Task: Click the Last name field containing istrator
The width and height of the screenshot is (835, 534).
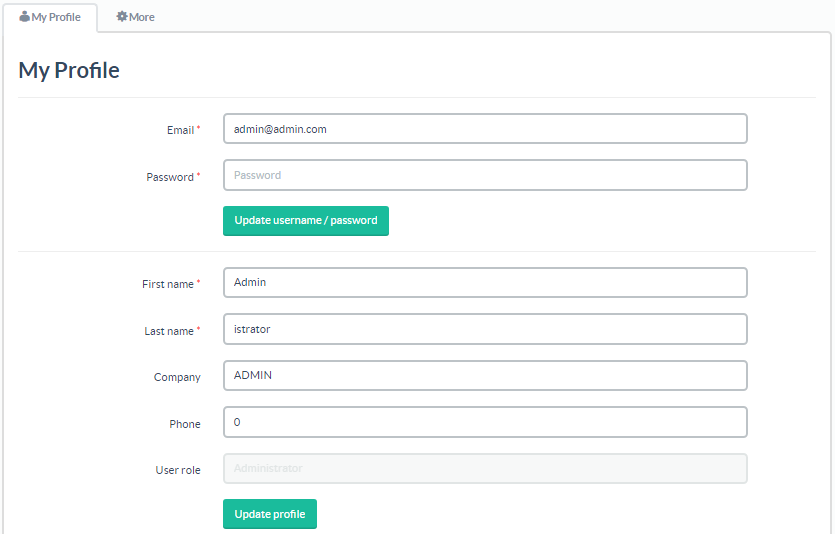Action: click(x=485, y=329)
